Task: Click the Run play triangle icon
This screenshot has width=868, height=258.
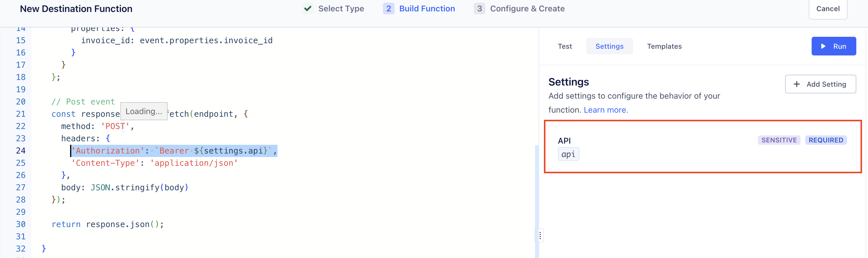Action: click(x=823, y=46)
